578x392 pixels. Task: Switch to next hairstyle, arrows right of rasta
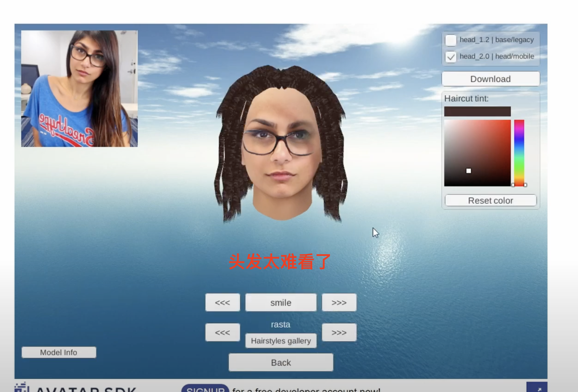[x=339, y=332]
